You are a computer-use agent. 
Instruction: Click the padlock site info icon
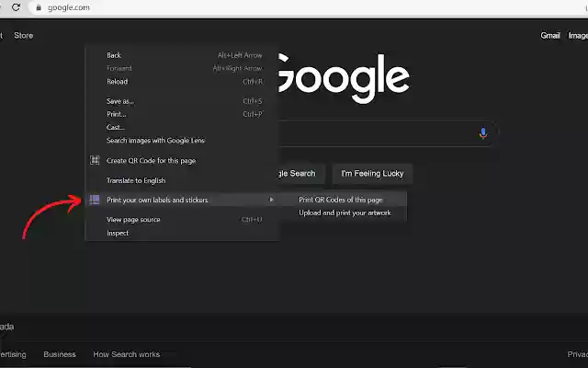(x=39, y=7)
